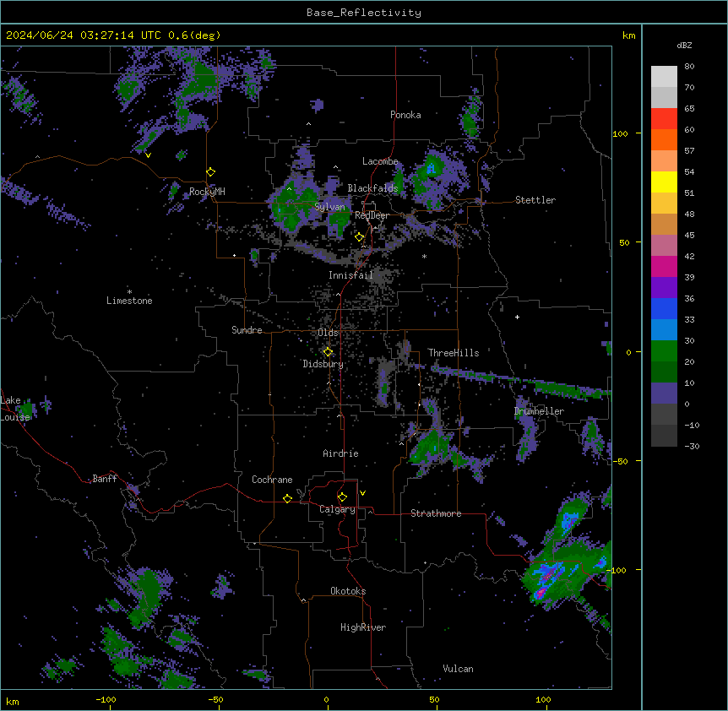Click the 80 value in dBZ legend
Image resolution: width=728 pixels, height=711 pixels.
[x=689, y=67]
